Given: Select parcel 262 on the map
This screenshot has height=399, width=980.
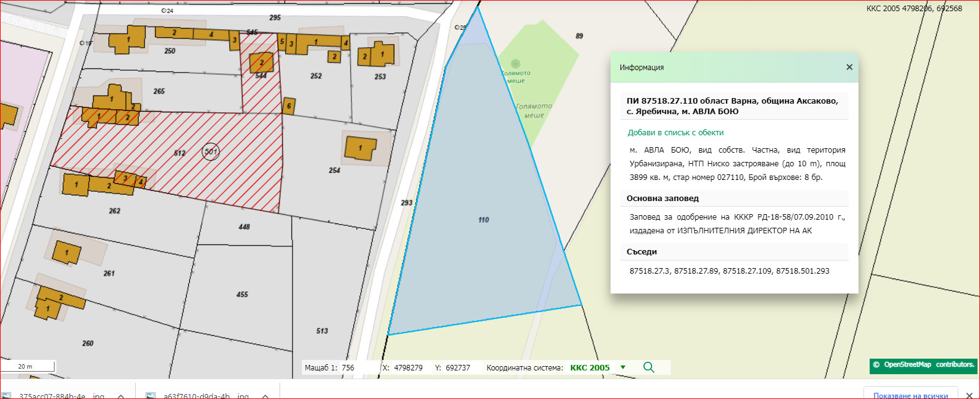Looking at the screenshot, I should (x=115, y=211).
